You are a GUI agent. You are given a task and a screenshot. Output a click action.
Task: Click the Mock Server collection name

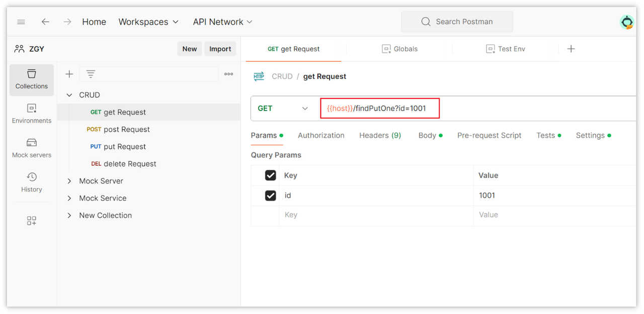tap(101, 181)
